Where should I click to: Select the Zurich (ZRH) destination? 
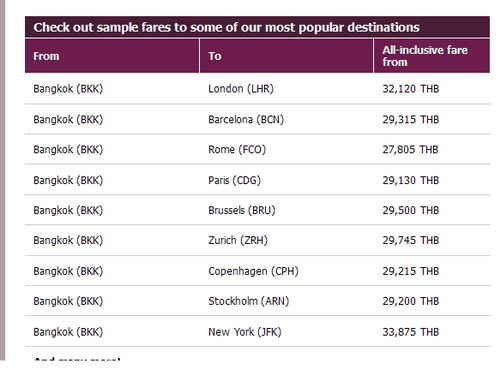(238, 240)
